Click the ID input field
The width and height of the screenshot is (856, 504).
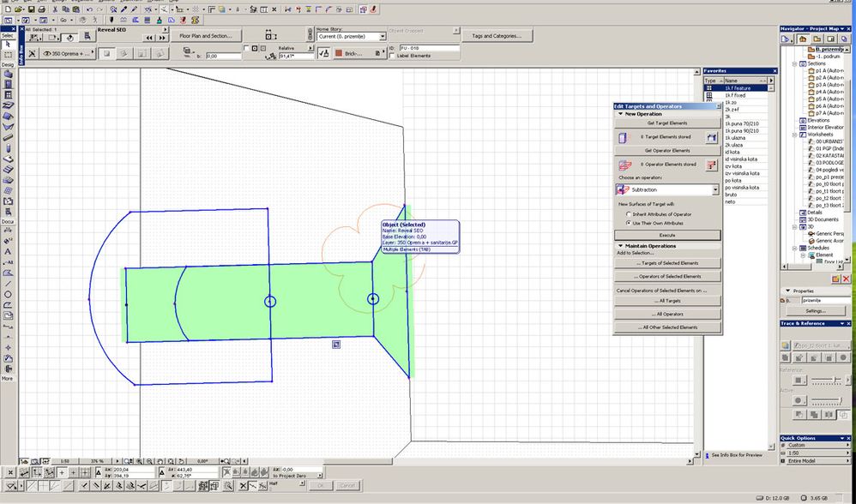click(x=429, y=48)
